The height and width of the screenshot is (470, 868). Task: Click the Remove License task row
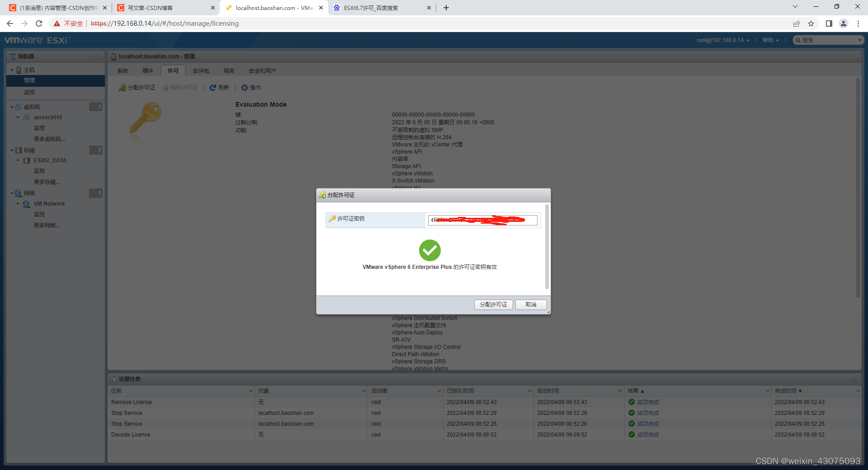[x=485, y=402]
